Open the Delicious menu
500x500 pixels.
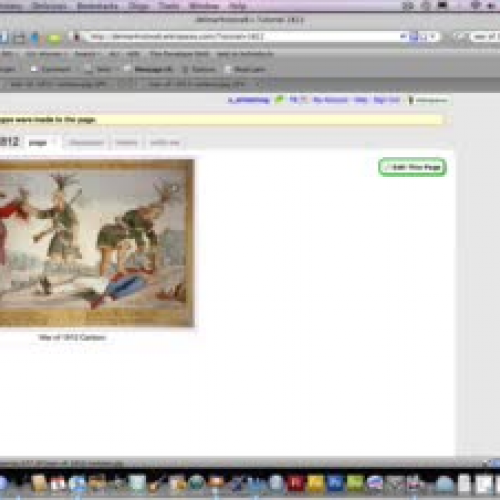coord(49,6)
